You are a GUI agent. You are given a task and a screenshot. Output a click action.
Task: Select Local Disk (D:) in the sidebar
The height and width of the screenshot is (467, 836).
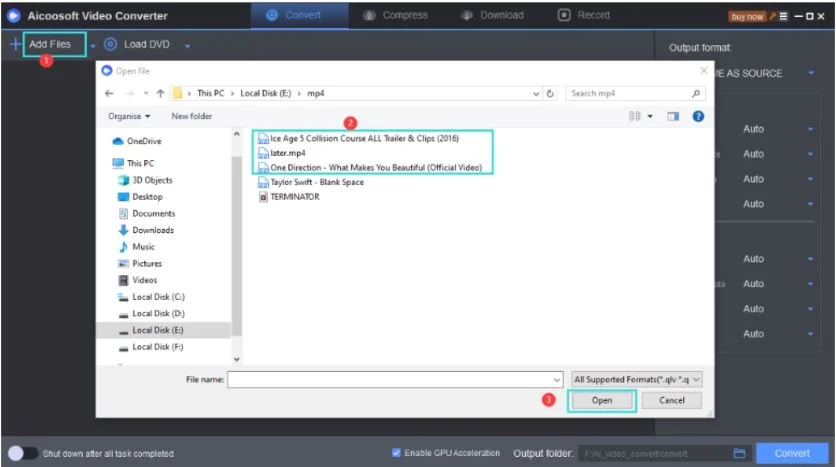click(x=157, y=313)
